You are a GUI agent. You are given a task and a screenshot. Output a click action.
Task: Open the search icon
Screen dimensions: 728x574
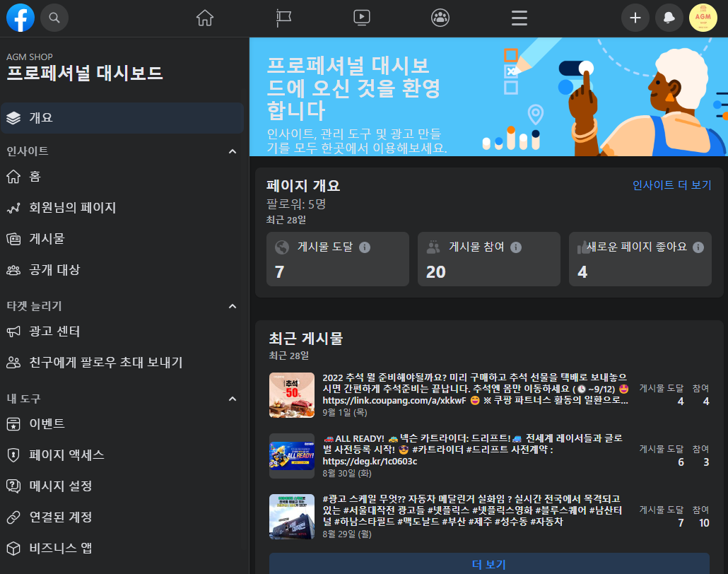point(54,18)
